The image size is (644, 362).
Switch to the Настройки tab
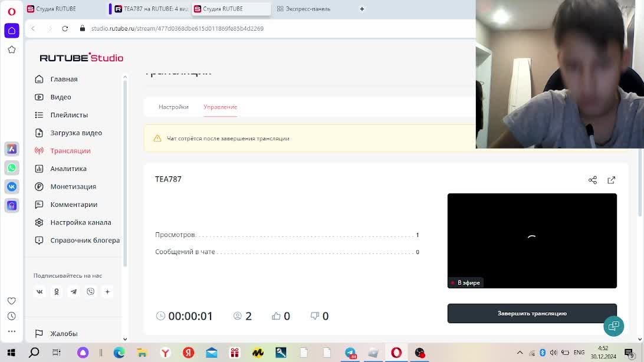[x=173, y=107]
